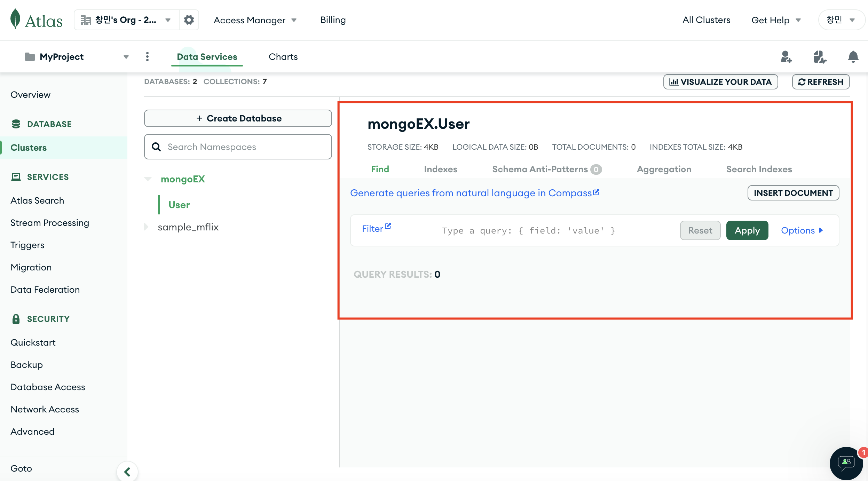Screen dimensions: 868x481
Task: Click the invite user icon
Action: [786, 57]
